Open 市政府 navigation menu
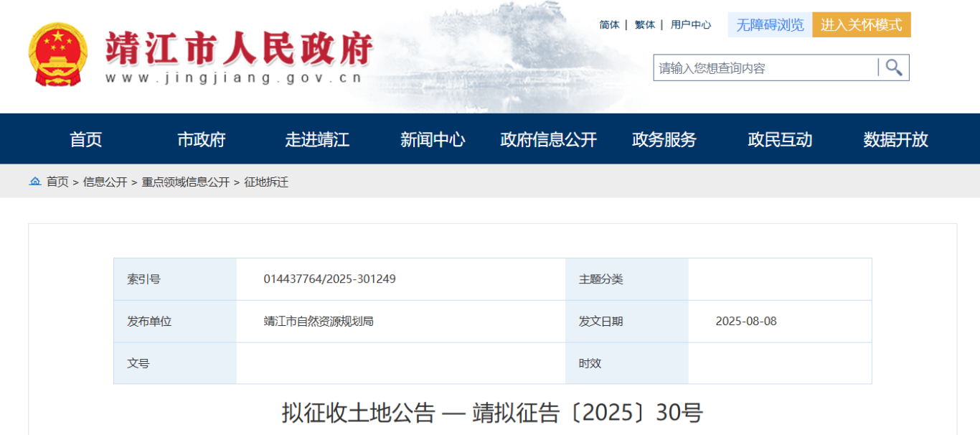 pos(202,139)
